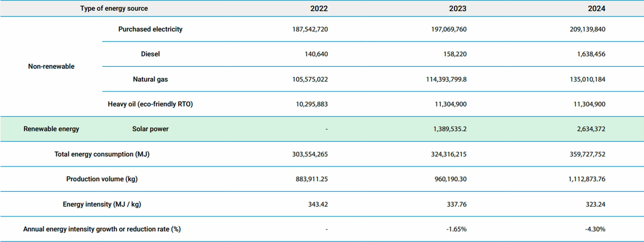Select Total energy consumption (MJ) label
Viewport: 644px width, 242px height.
coord(102,154)
